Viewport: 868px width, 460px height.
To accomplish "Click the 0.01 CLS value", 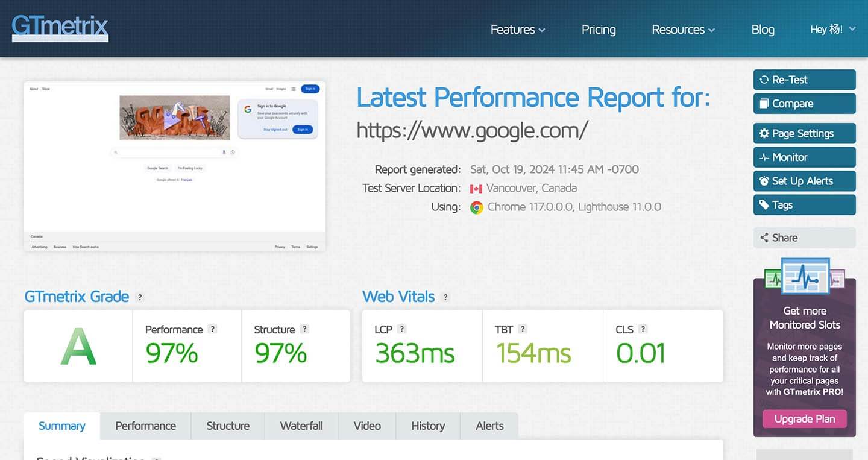I will pos(641,353).
